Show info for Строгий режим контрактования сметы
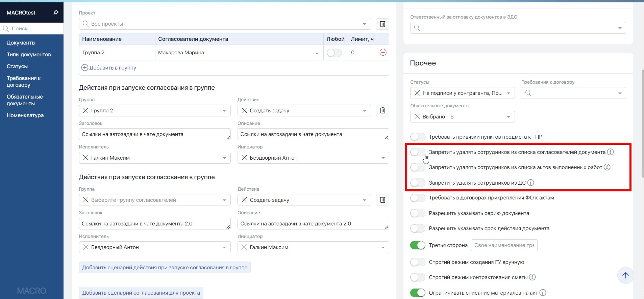Screen dimensions: 644x299 pyautogui.click(x=532, y=277)
